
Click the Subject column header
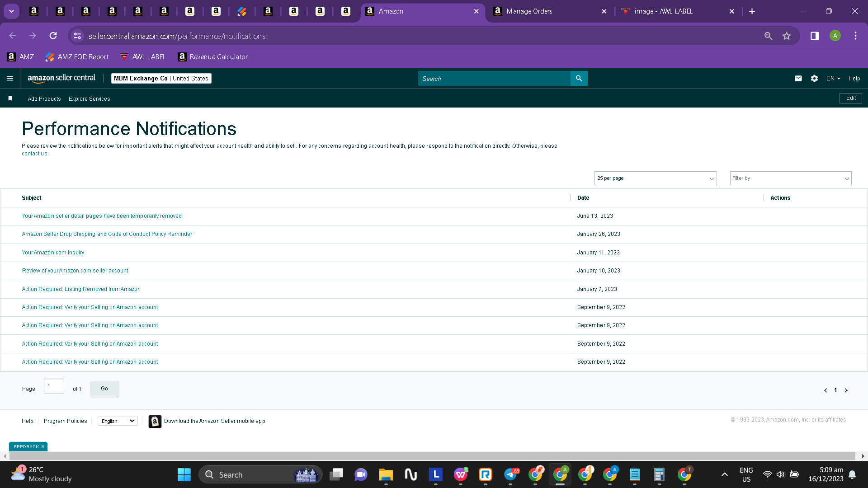pyautogui.click(x=32, y=198)
